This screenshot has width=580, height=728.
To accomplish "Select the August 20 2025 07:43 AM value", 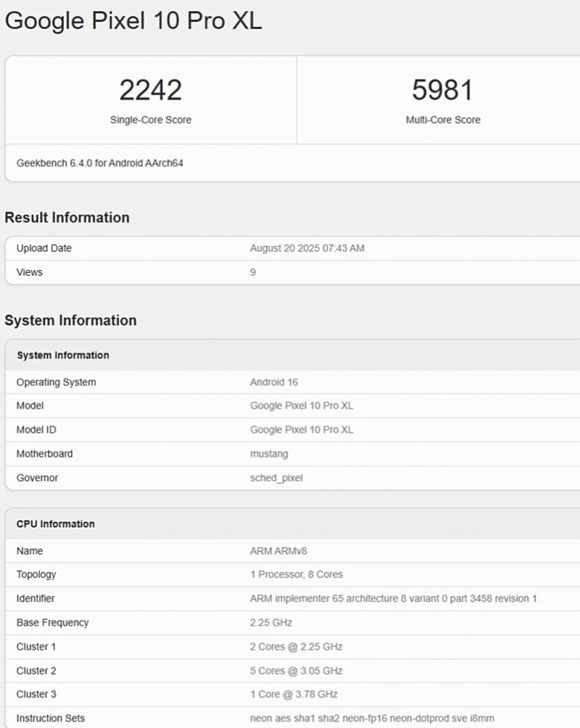I will point(307,248).
